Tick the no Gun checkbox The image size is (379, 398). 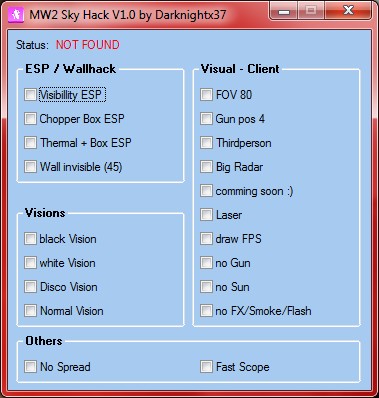pyautogui.click(x=206, y=263)
